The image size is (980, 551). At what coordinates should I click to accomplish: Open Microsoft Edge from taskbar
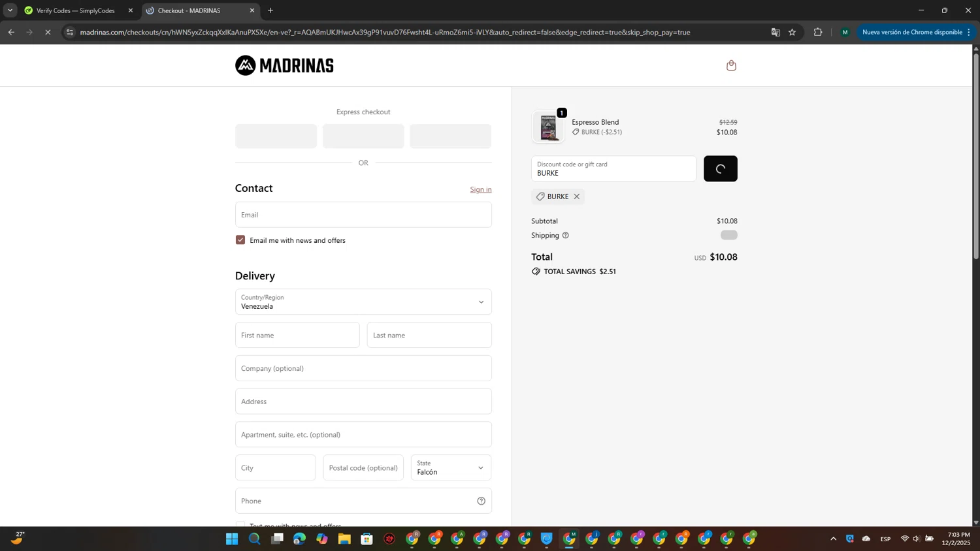(299, 539)
